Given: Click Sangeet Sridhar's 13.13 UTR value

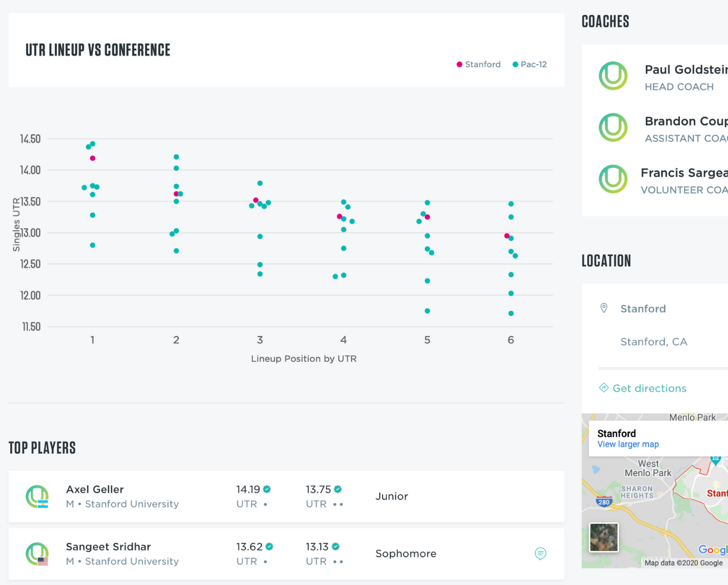Looking at the screenshot, I should tap(317, 547).
